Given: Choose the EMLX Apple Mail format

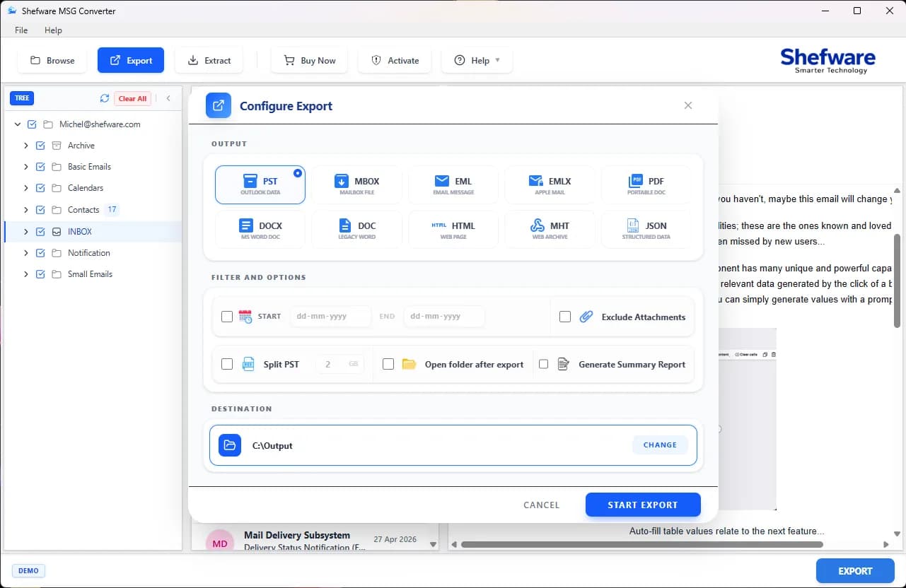Looking at the screenshot, I should (550, 185).
